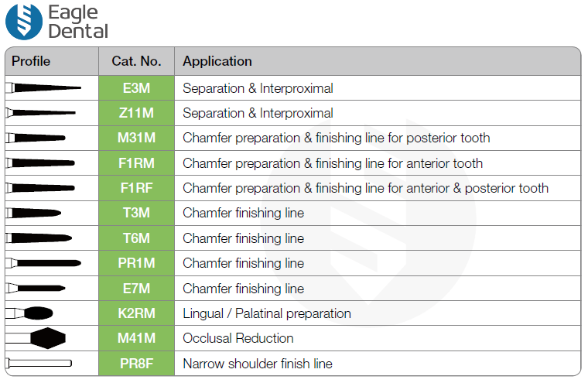Click the T3M bur profile icon
The width and height of the screenshot is (588, 383).
34,213
